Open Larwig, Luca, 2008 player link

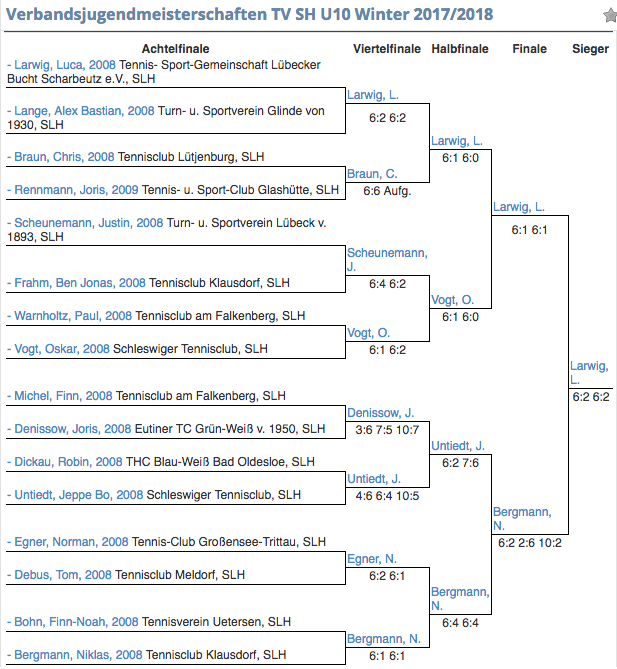65,65
